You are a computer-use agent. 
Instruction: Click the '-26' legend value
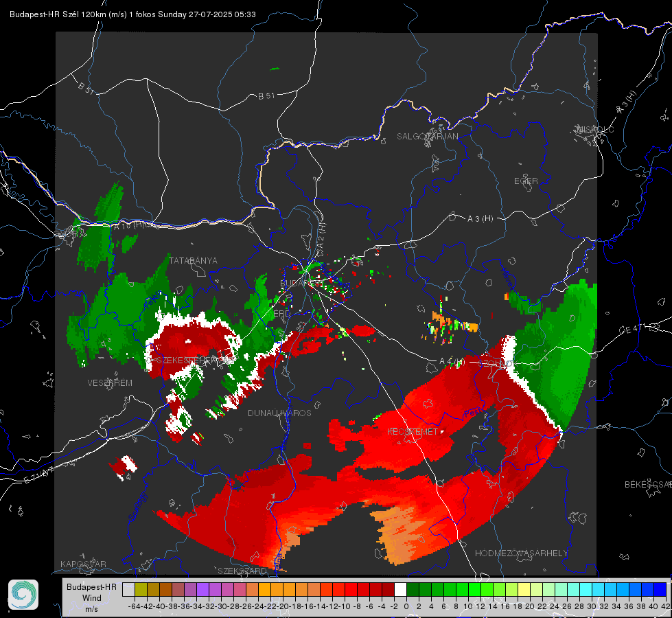coord(246,606)
